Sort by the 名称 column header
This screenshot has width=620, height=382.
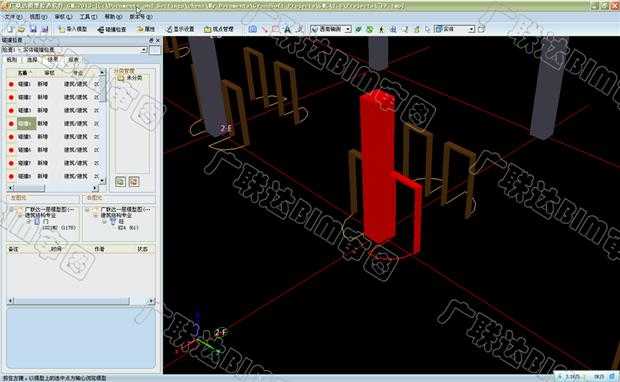[x=23, y=73]
